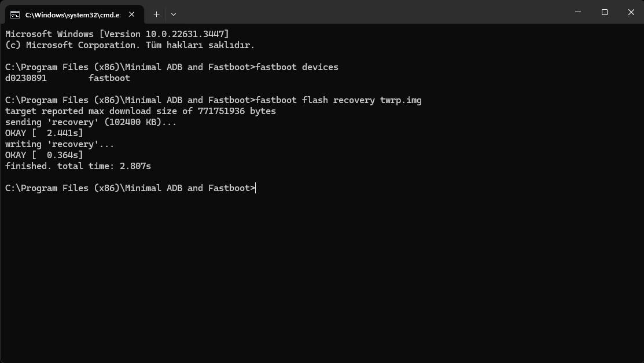Click the 'fastboot devices' command text
The width and height of the screenshot is (644, 363).
click(297, 67)
